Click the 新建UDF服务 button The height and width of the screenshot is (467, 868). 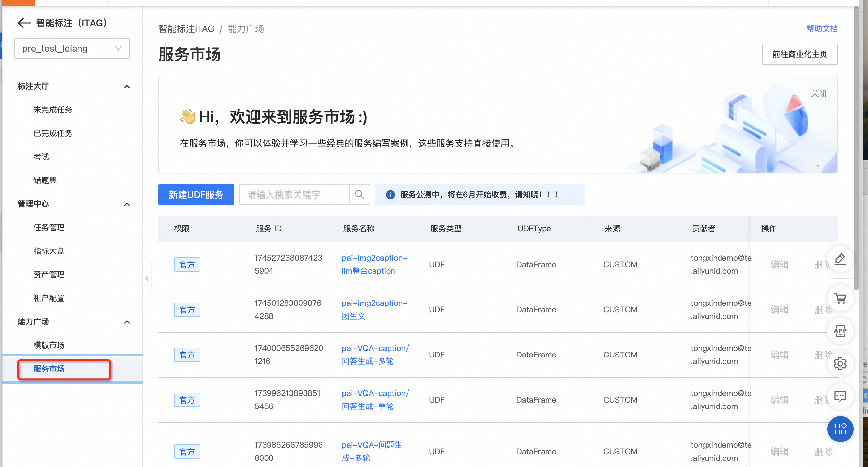pos(196,194)
